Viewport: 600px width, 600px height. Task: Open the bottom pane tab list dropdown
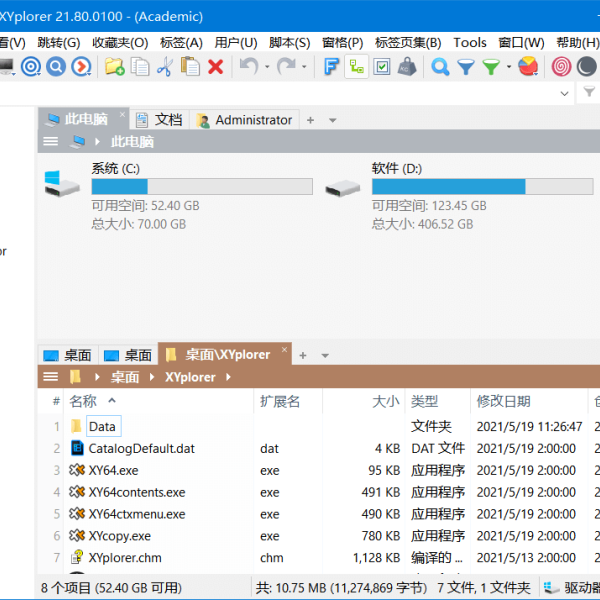coord(325,355)
